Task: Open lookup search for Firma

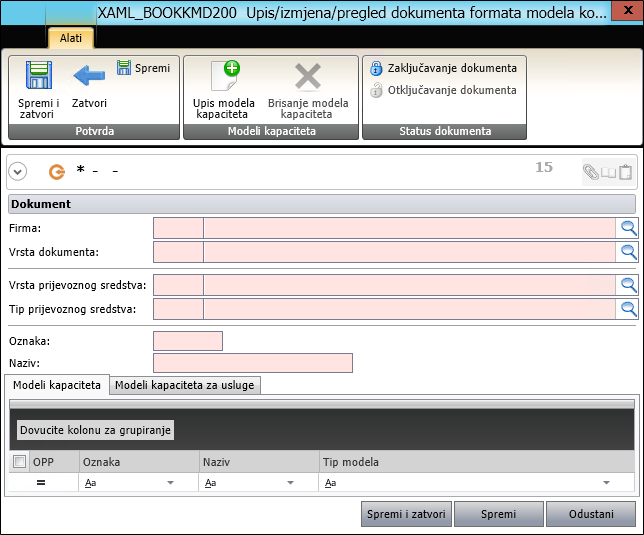Action: tap(628, 228)
